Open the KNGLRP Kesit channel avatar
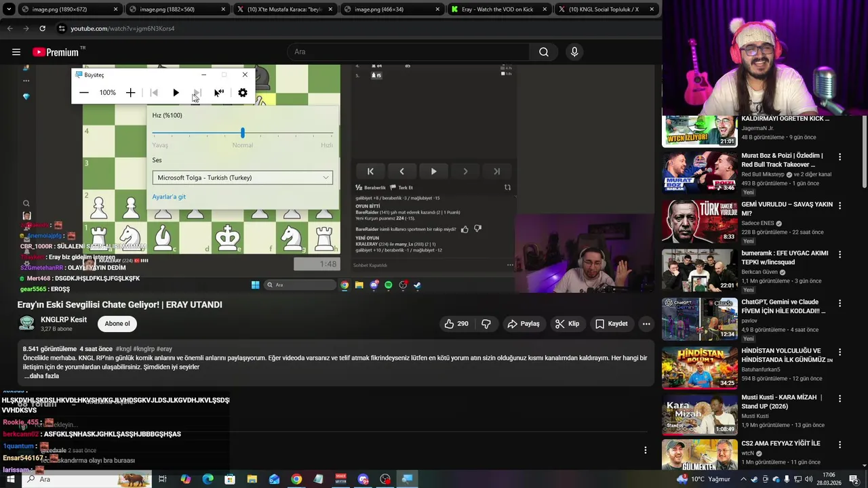 (x=27, y=323)
